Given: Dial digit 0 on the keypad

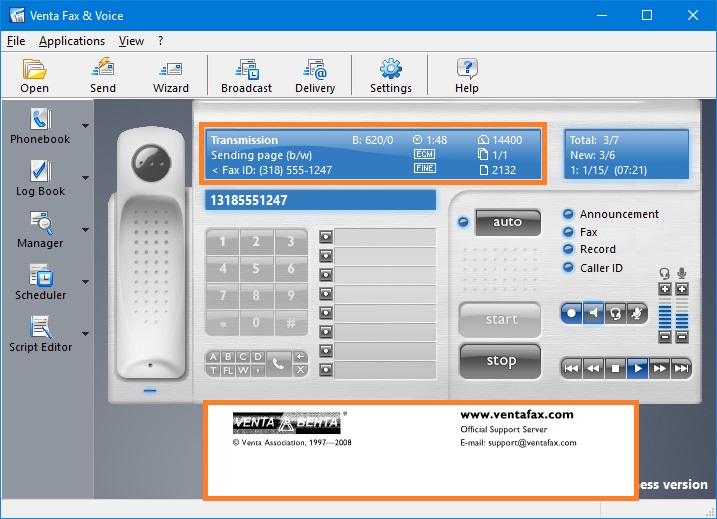Looking at the screenshot, I should 256,323.
